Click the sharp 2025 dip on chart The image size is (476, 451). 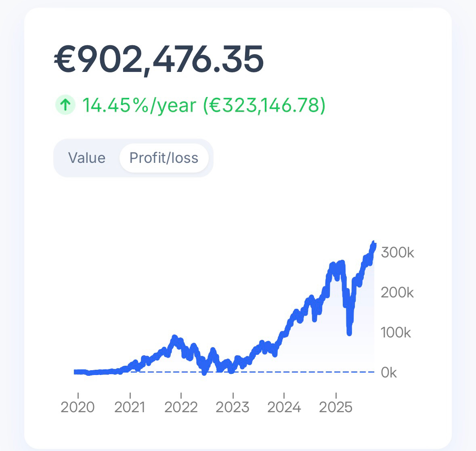pos(349,332)
